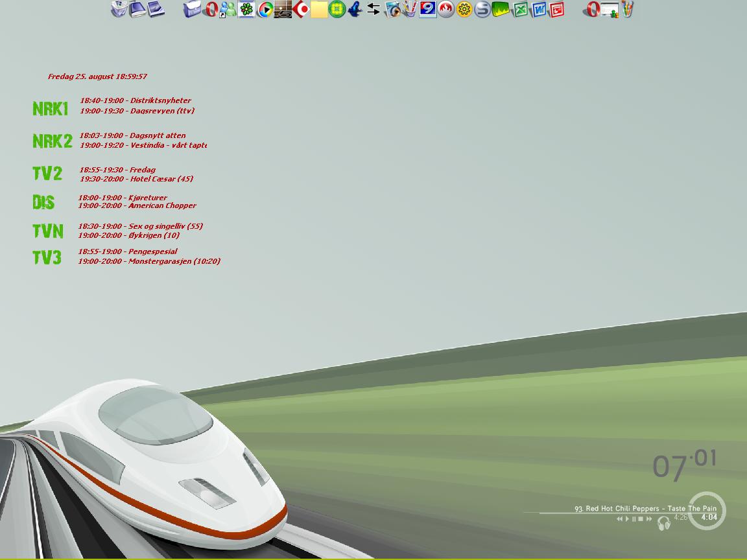Open the silver S sphere icon

[x=482, y=10]
